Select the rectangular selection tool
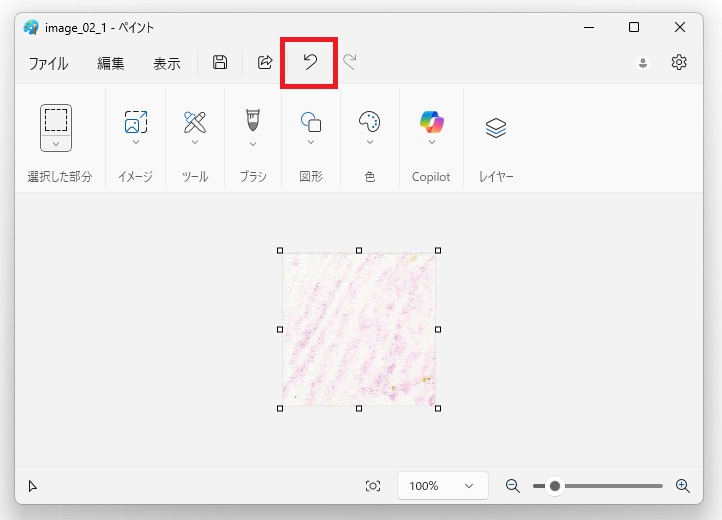Screen dimensions: 722x520 point(56,120)
